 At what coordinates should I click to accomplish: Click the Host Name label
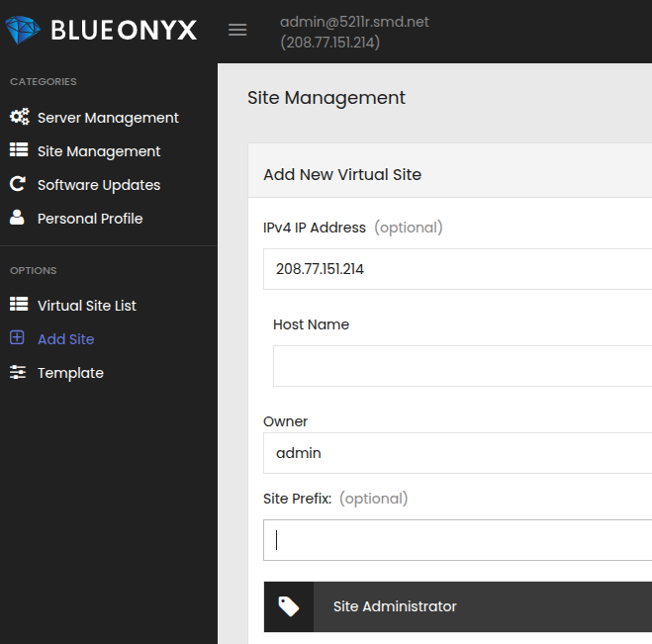[311, 324]
